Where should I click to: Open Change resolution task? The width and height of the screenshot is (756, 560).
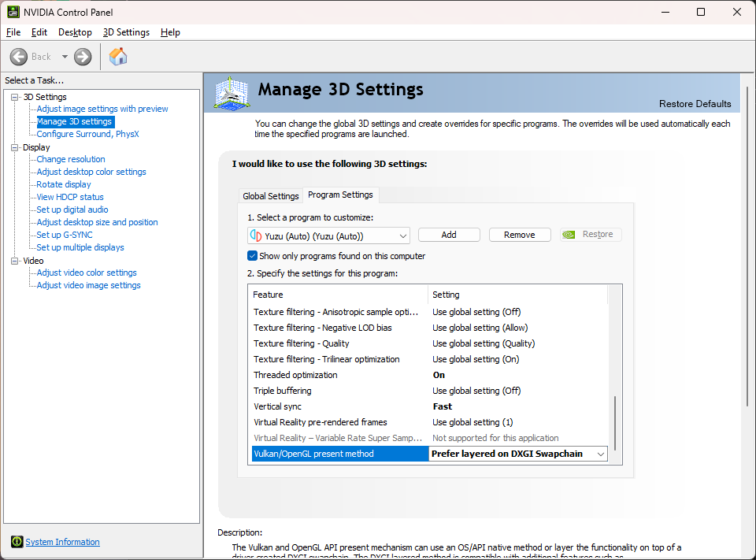[x=71, y=159]
